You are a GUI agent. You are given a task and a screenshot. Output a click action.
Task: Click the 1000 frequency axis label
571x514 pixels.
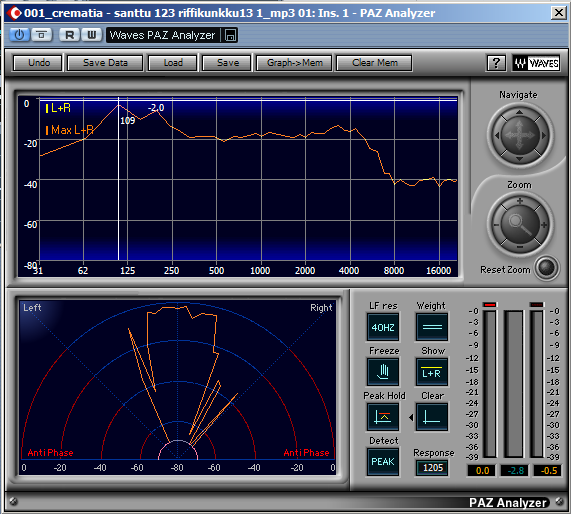pyautogui.click(x=260, y=271)
